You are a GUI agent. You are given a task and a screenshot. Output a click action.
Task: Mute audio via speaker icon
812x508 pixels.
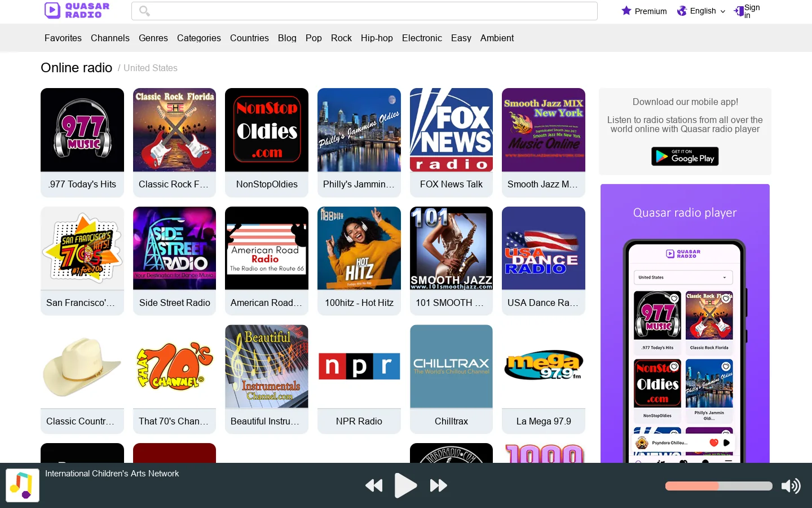click(x=791, y=486)
